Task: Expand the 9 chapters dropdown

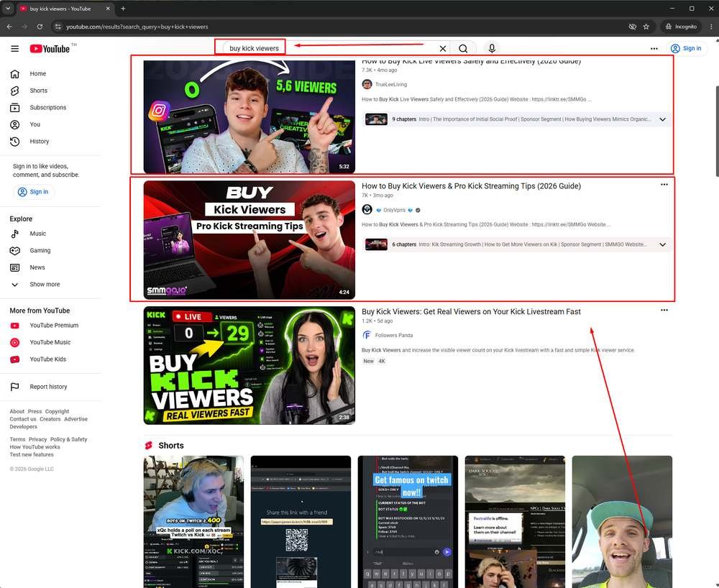Action: [662, 119]
